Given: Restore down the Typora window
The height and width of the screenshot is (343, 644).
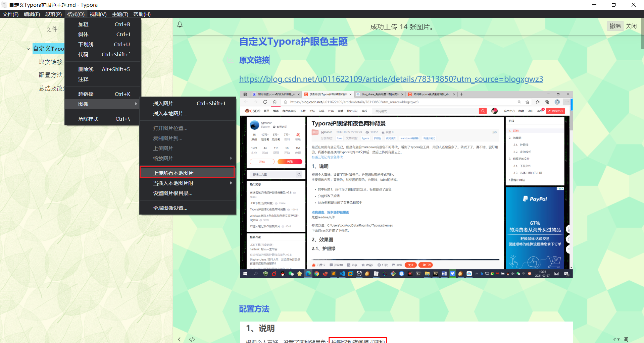Looking at the screenshot, I should pos(614,5).
